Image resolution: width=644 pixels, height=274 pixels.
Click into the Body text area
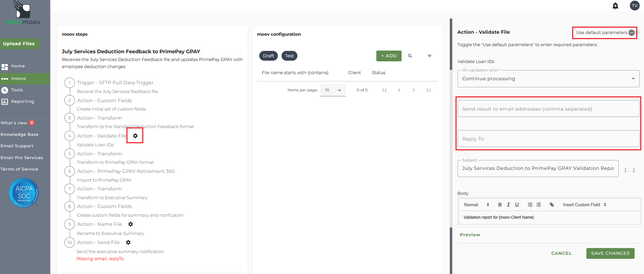(x=549, y=217)
